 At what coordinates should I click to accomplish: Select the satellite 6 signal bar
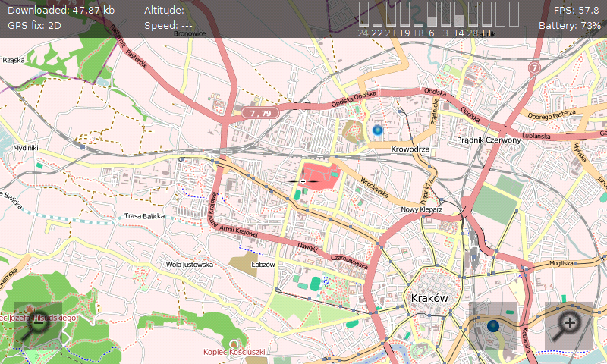(x=432, y=14)
